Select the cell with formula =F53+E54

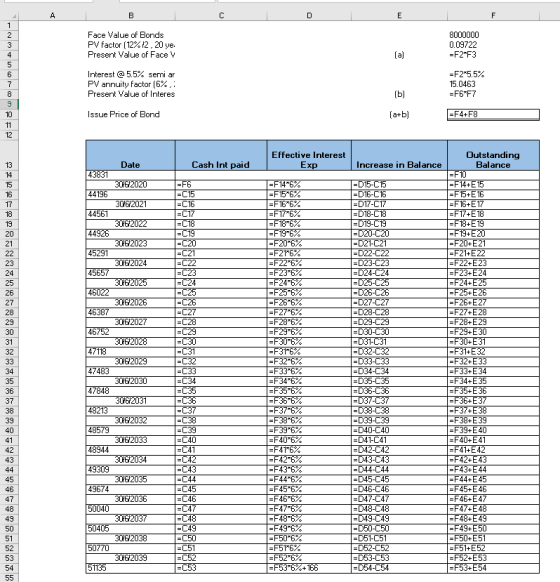[x=494, y=568]
